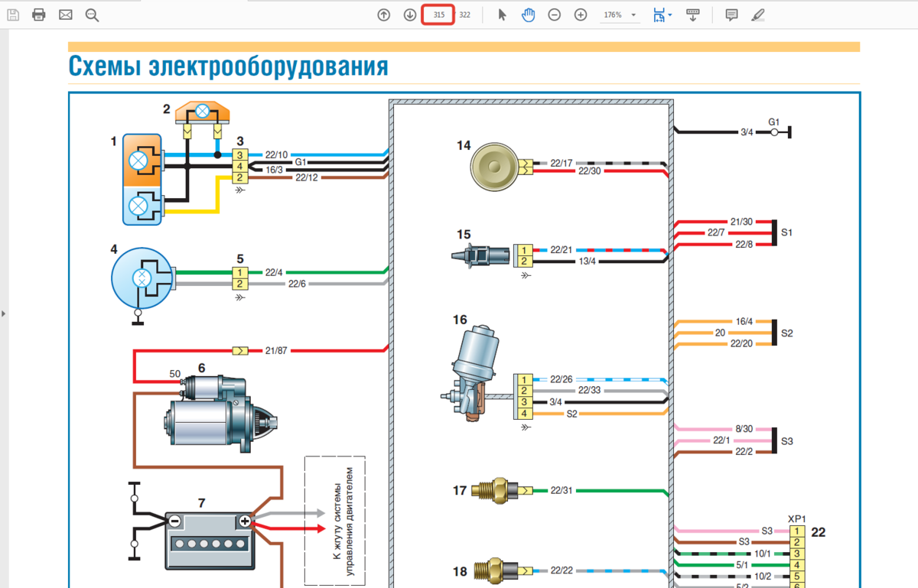
Task: Select the highlighter pen tool
Action: click(x=757, y=15)
